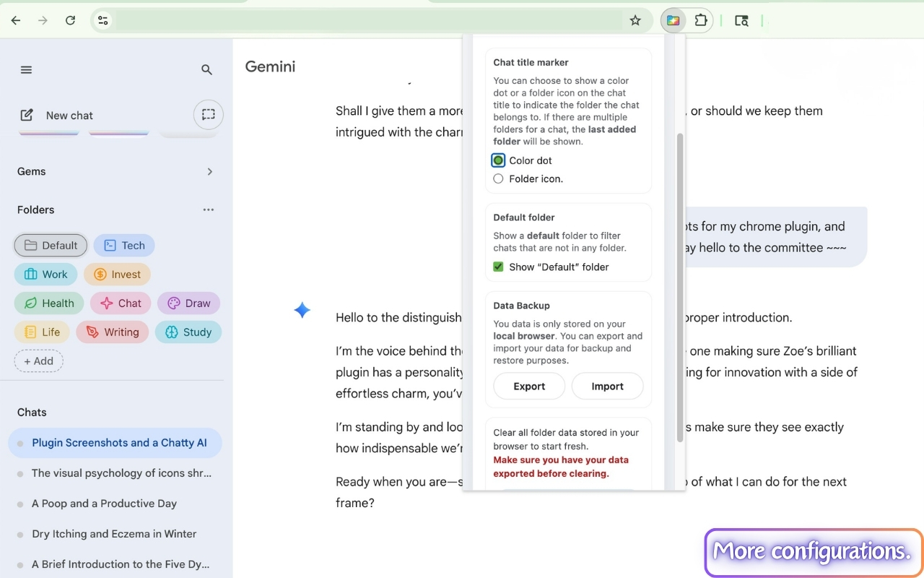
Task: Open temporary chat dashed square icon
Action: [209, 114]
